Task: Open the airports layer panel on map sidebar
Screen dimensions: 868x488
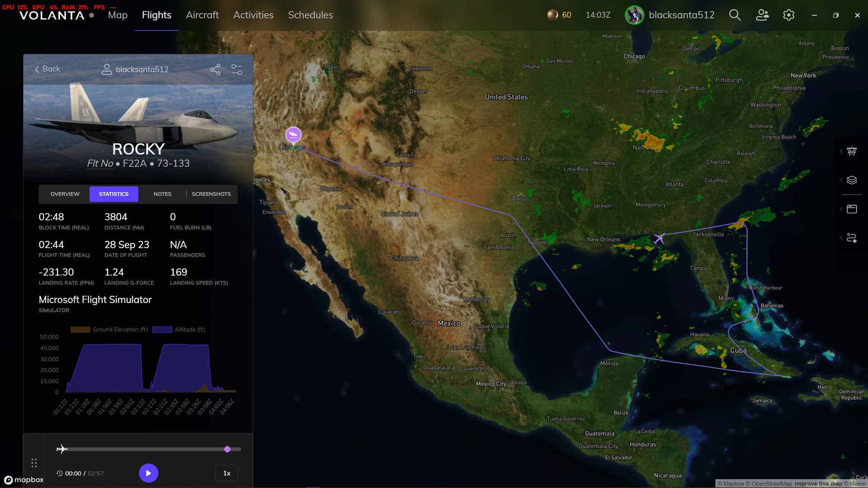Action: point(852,152)
